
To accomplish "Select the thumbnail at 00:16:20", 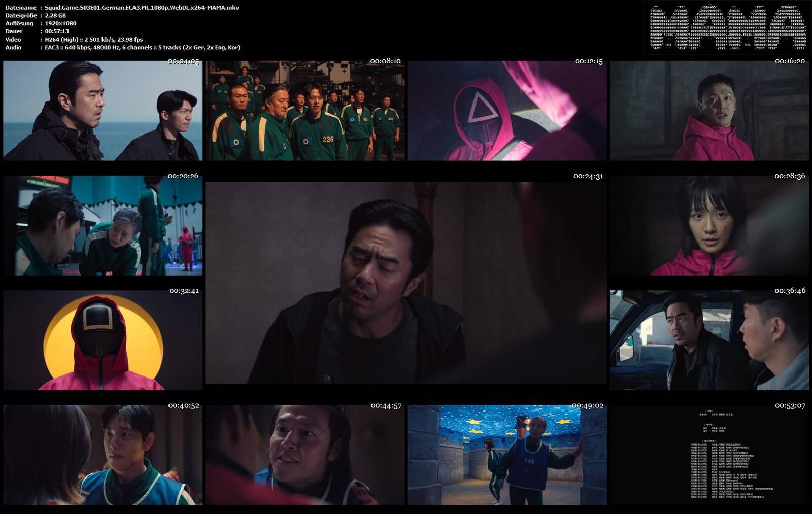I will coord(709,111).
